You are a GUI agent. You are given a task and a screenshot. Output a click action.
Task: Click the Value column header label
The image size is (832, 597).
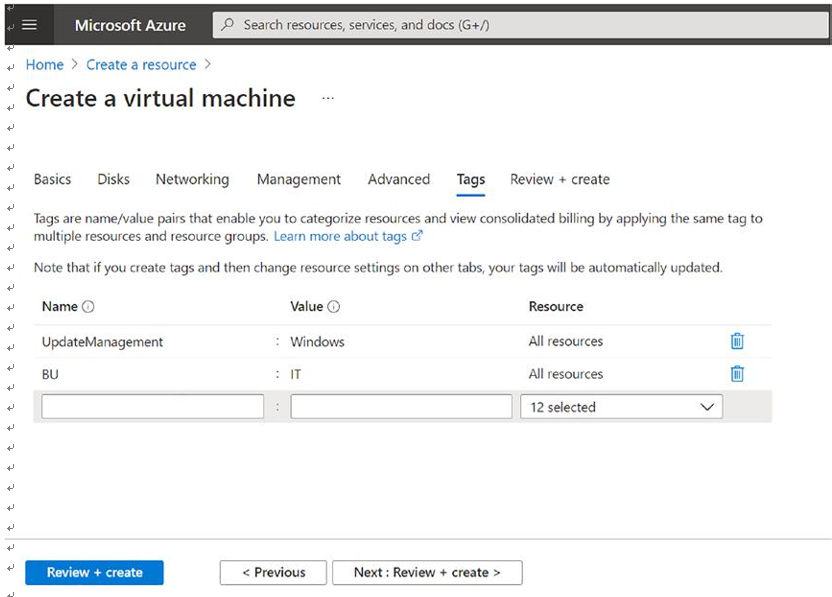pyautogui.click(x=306, y=306)
